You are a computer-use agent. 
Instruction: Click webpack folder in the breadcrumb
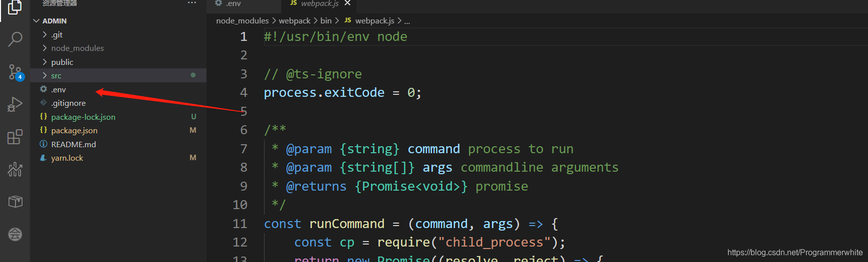coord(294,20)
